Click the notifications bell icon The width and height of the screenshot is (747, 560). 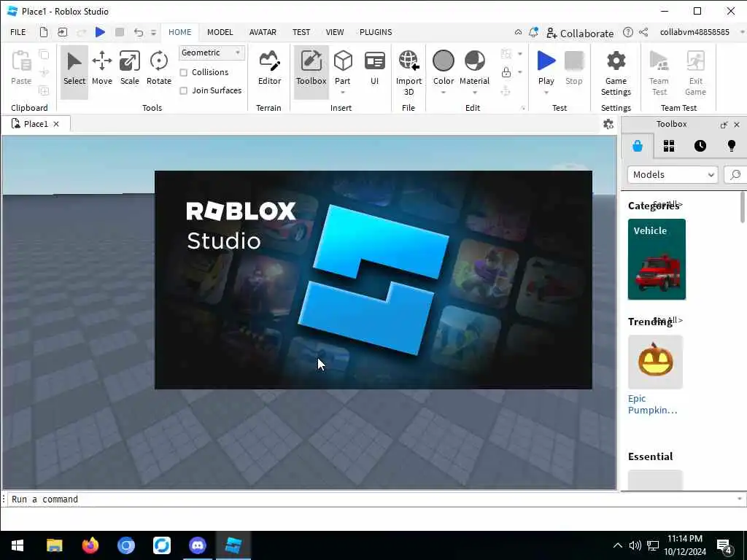[x=533, y=32]
